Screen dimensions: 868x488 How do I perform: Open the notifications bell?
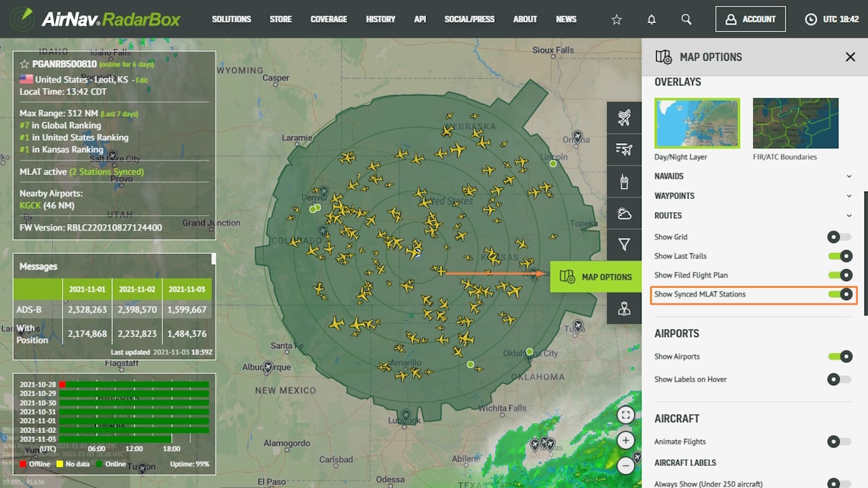tap(652, 20)
